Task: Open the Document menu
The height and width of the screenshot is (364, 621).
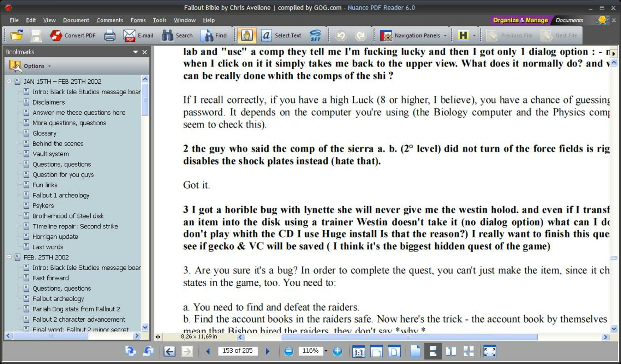Action: click(76, 20)
